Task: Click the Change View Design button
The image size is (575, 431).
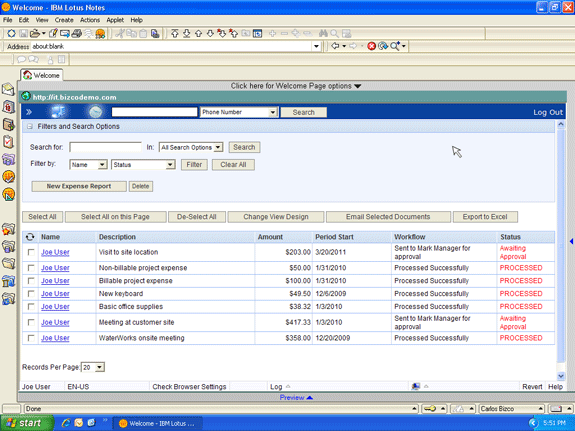Action: pos(276,217)
